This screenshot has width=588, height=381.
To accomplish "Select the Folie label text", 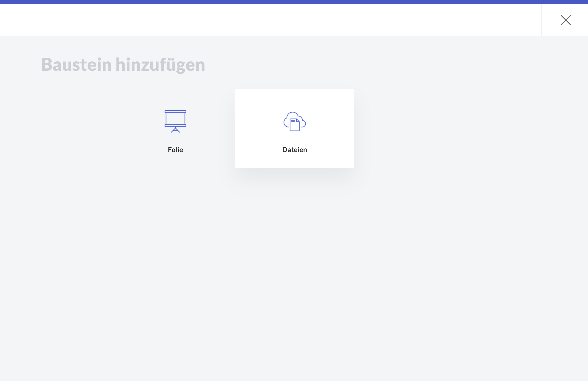I will tap(175, 150).
